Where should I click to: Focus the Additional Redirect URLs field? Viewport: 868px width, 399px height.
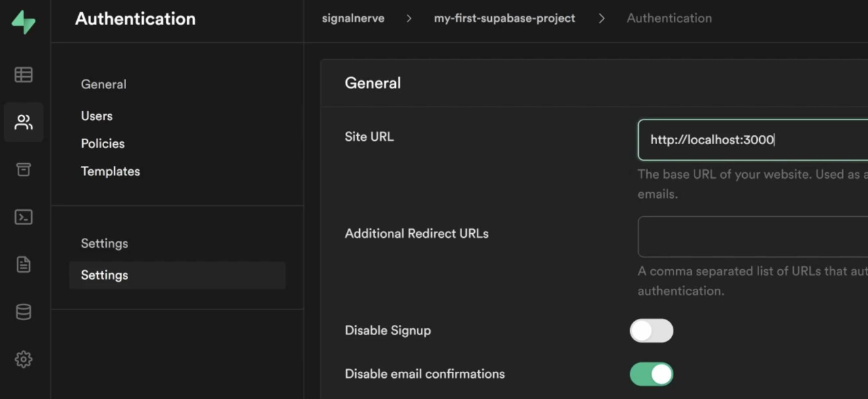tap(752, 237)
